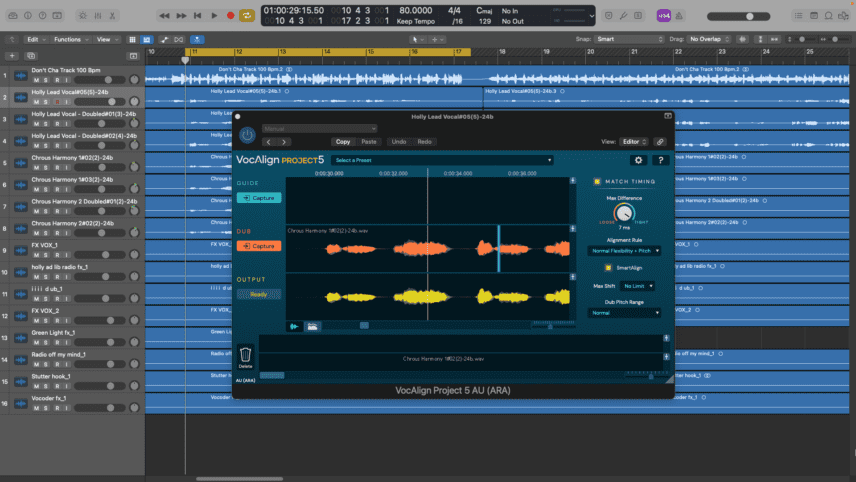
Task: Open Quick Help question mark icon
Action: tap(43, 16)
